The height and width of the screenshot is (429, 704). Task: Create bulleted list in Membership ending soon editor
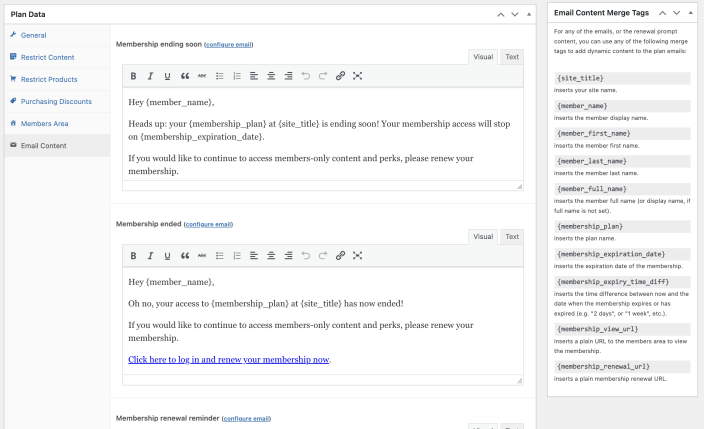(220, 76)
